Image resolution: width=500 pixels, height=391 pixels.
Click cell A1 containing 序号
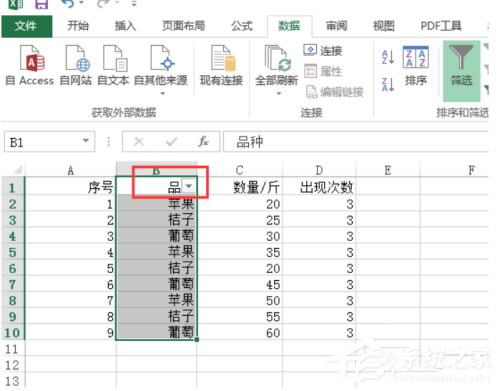70,187
